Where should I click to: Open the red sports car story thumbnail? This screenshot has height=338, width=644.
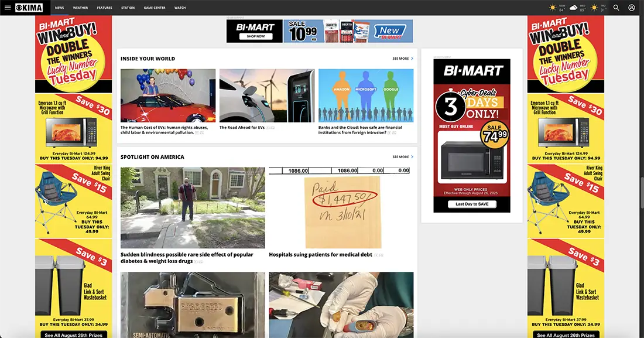point(168,95)
